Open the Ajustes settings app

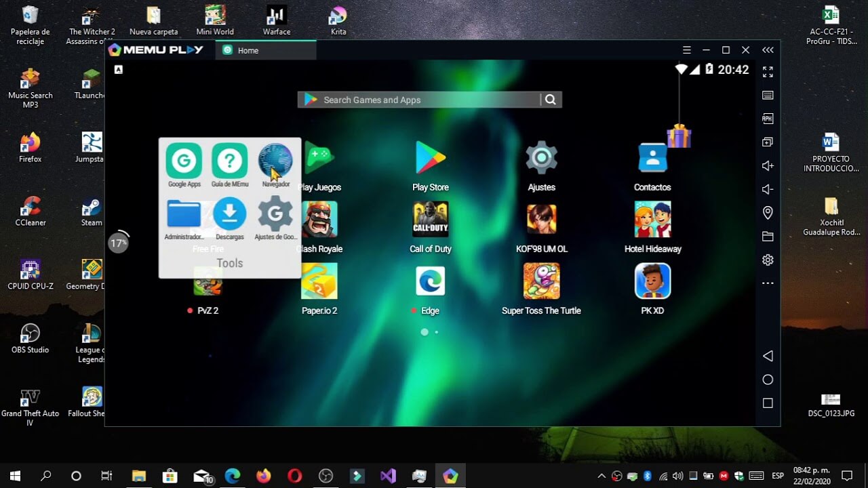click(541, 159)
